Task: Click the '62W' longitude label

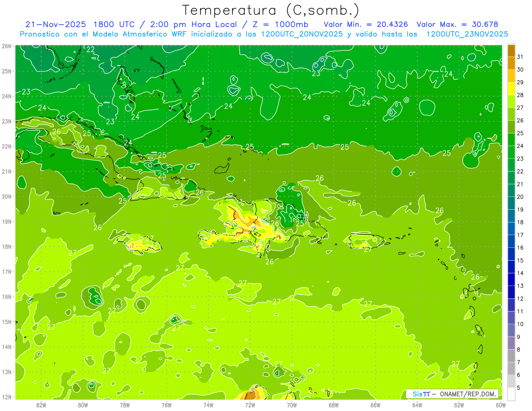Action: tap(459, 404)
